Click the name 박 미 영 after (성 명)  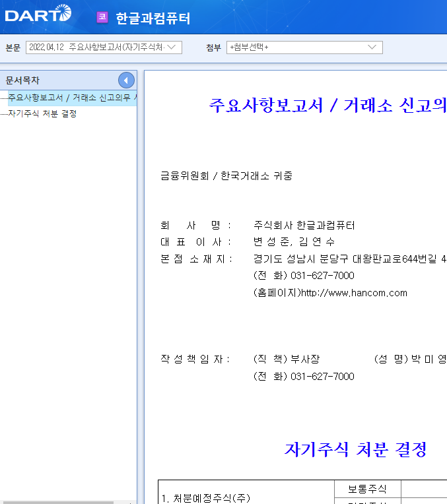click(429, 359)
